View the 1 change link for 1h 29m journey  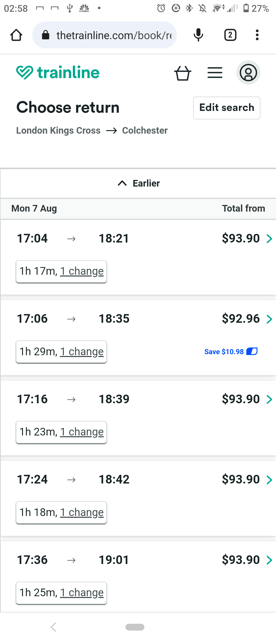(82, 352)
